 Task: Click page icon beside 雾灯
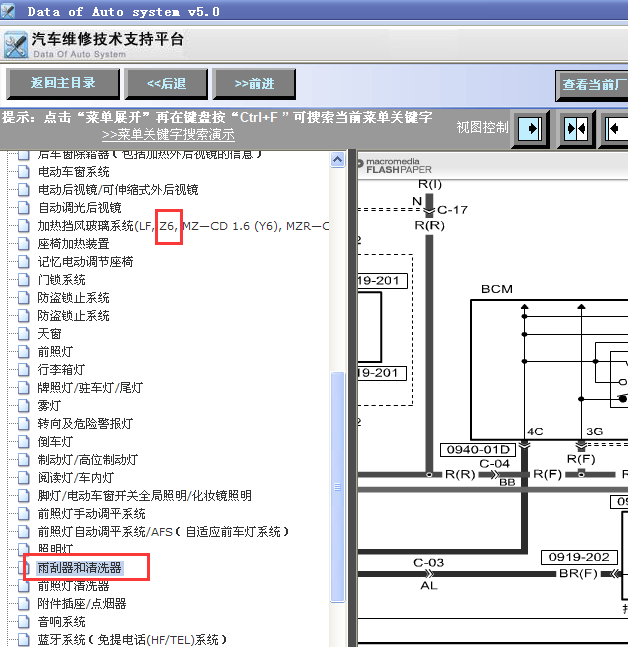[x=24, y=406]
